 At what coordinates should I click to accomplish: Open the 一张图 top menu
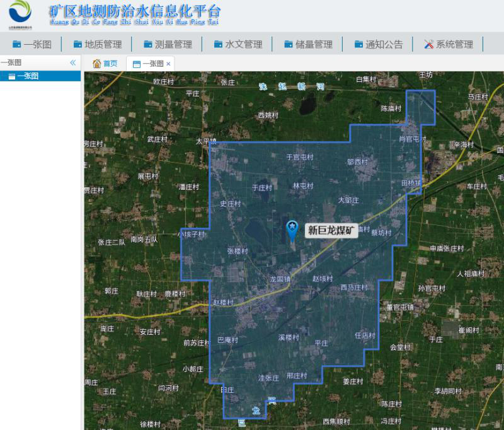click(x=32, y=44)
